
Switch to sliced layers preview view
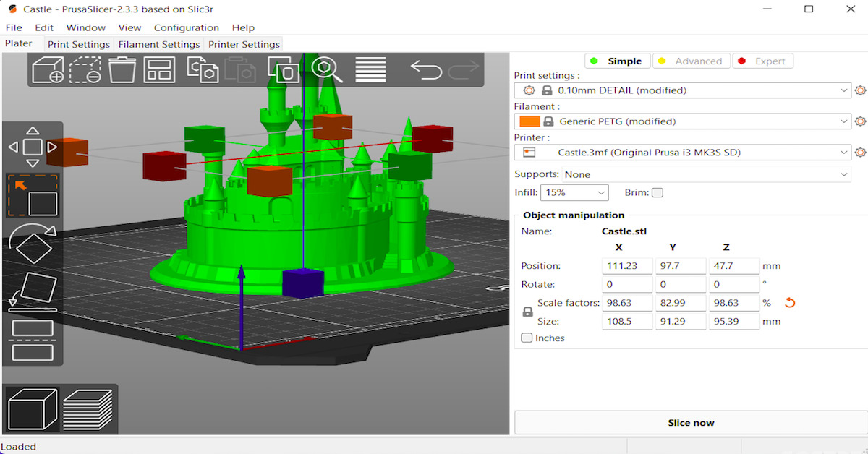point(88,409)
